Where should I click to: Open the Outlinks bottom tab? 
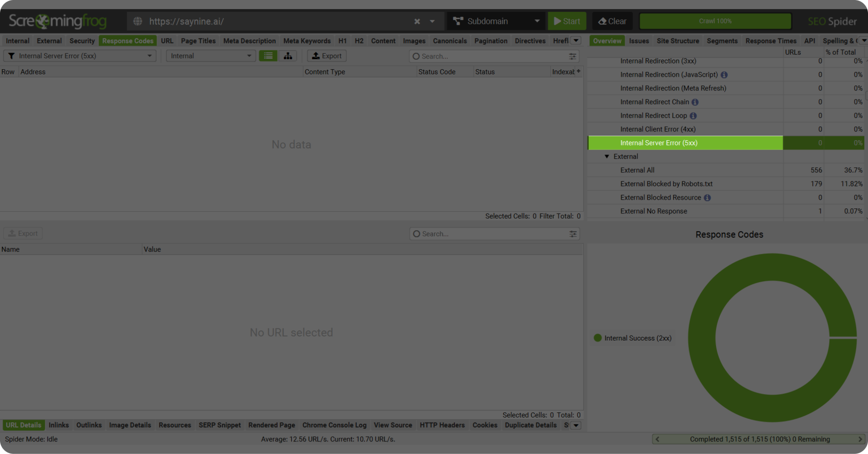pos(89,425)
